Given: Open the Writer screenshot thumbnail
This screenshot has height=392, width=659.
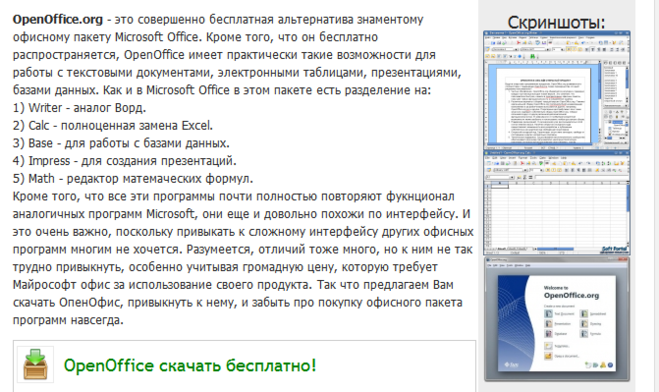Looking at the screenshot, I should click(x=557, y=90).
